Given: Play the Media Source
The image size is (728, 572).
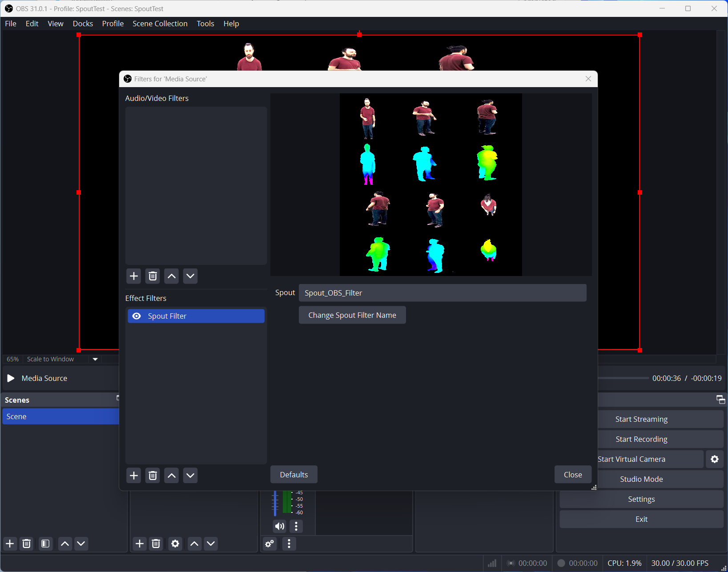Looking at the screenshot, I should point(11,378).
